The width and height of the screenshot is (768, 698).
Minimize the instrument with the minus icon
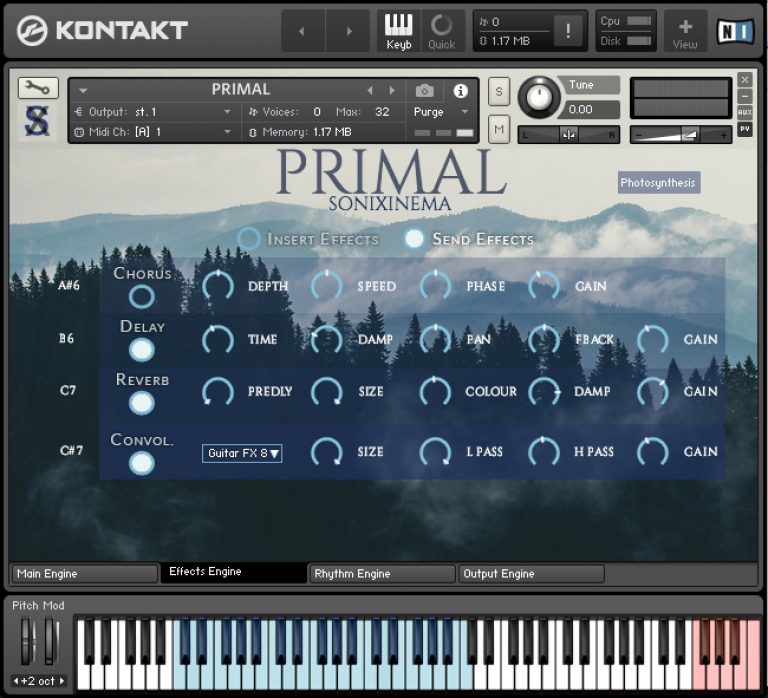click(744, 96)
